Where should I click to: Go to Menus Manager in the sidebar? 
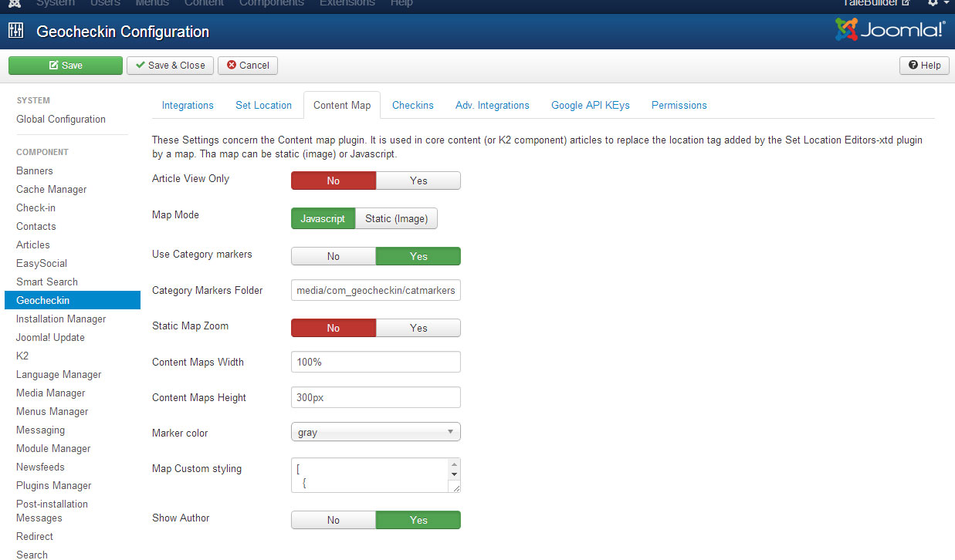52,412
